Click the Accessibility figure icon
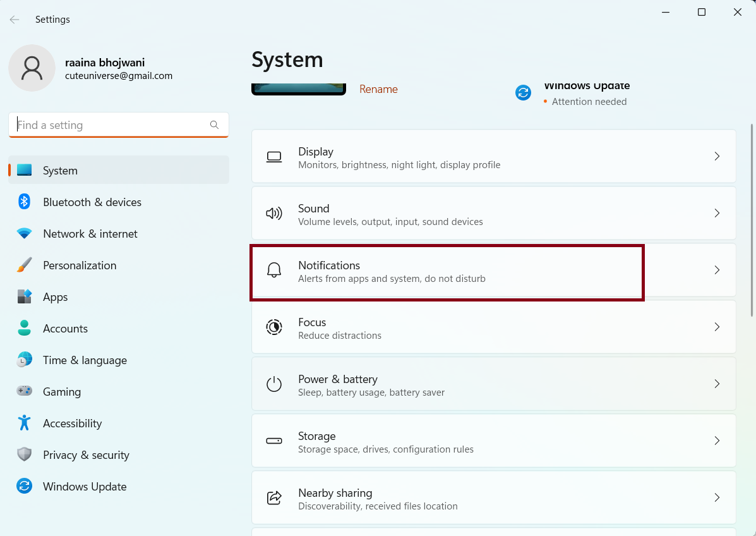Image resolution: width=756 pixels, height=536 pixels. coord(24,423)
